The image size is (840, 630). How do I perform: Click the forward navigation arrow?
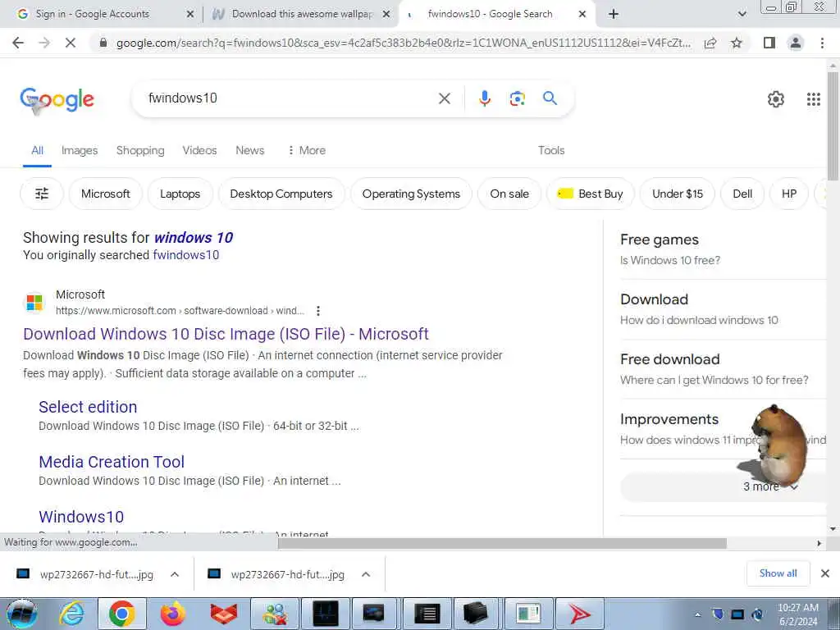[44, 43]
